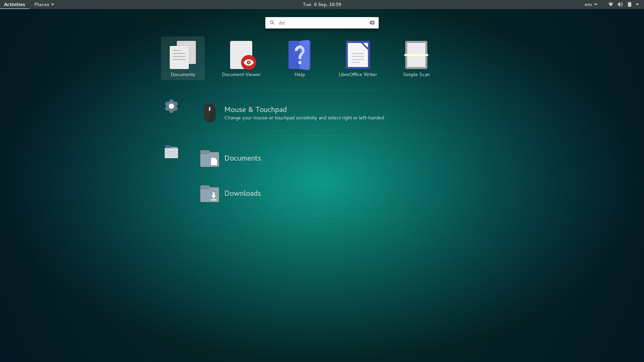This screenshot has width=644, height=362.
Task: Click the Settings gear provider icon
Action: point(171,106)
